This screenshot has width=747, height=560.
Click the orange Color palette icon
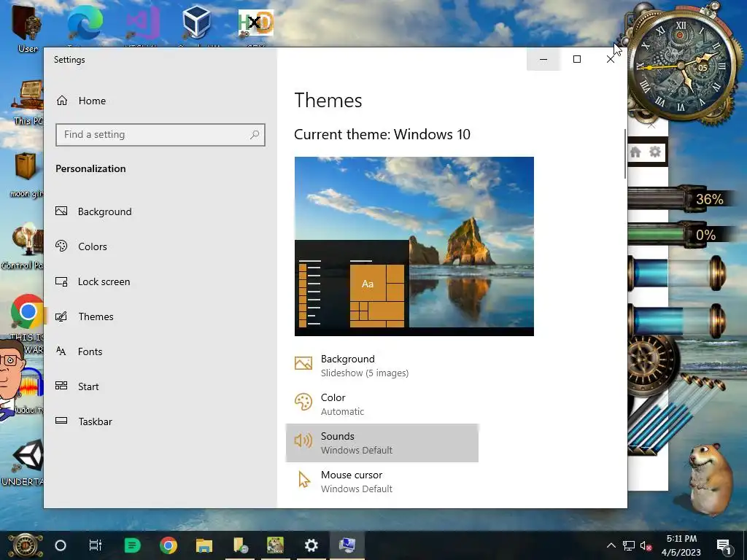pos(303,402)
